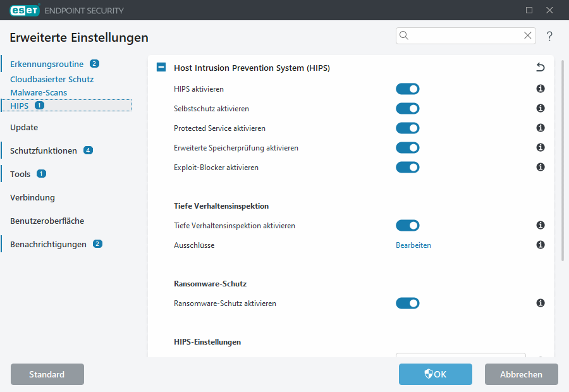
Task: Clear the search field with the X icon
Action: (528, 35)
